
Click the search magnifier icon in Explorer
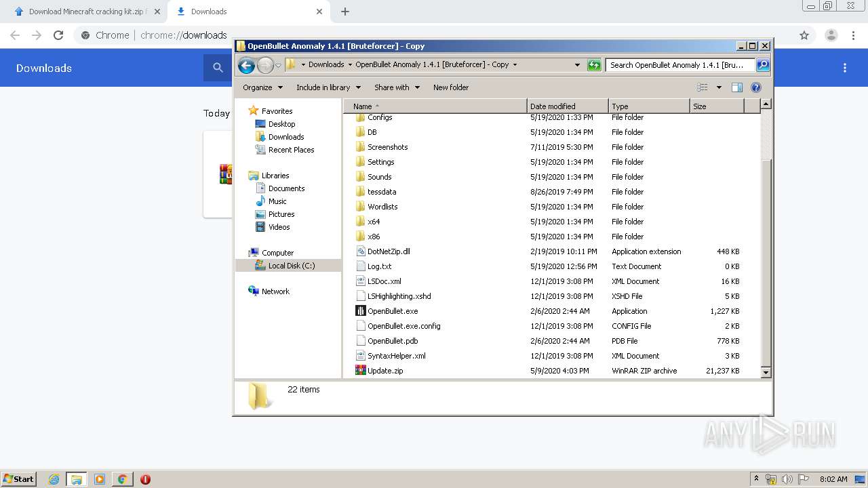pos(763,65)
